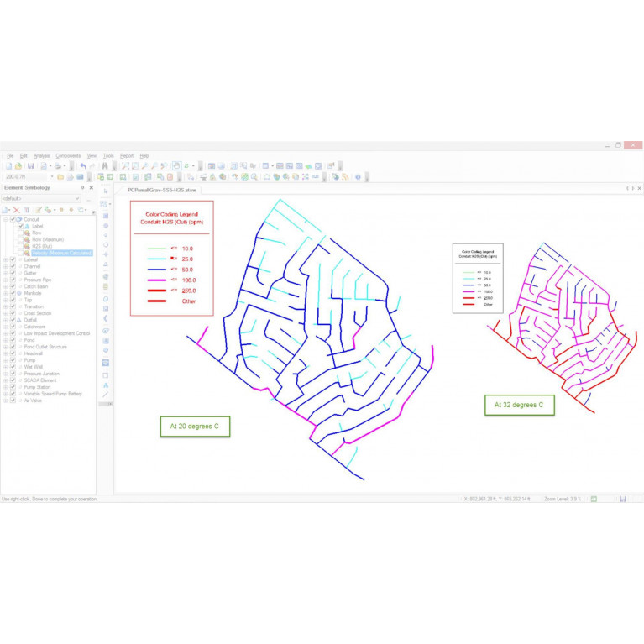
Task: Open the <default> symbology dropdown
Action: [78, 199]
